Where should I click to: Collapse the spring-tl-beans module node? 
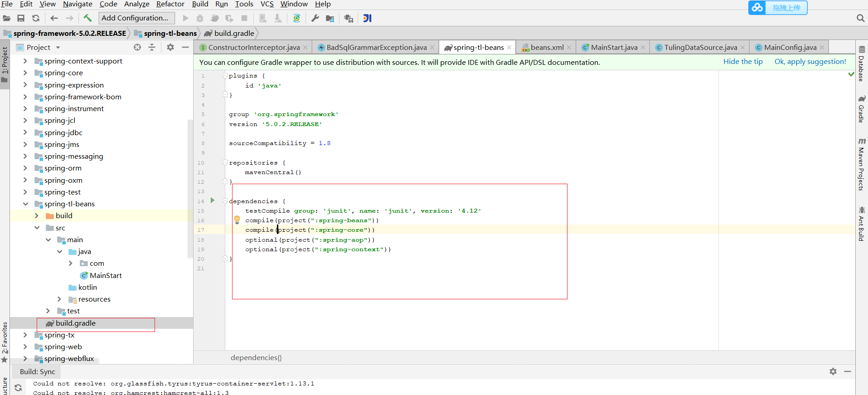click(x=25, y=204)
